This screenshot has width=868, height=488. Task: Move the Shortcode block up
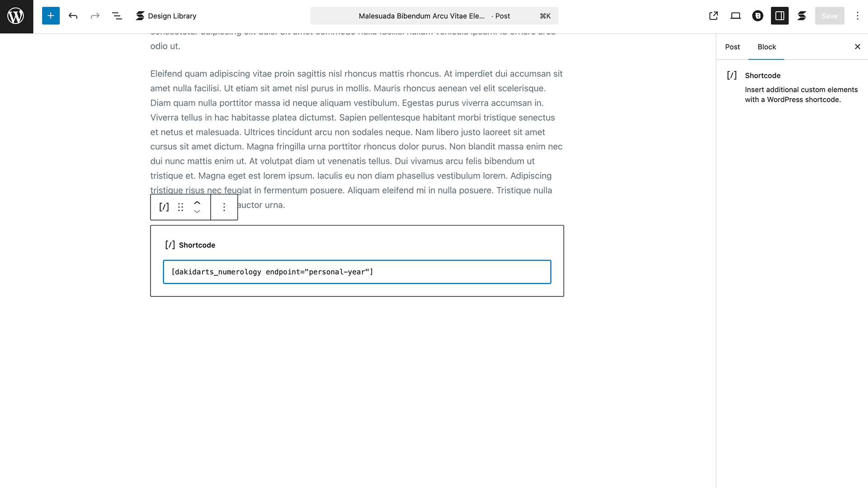[x=197, y=202]
